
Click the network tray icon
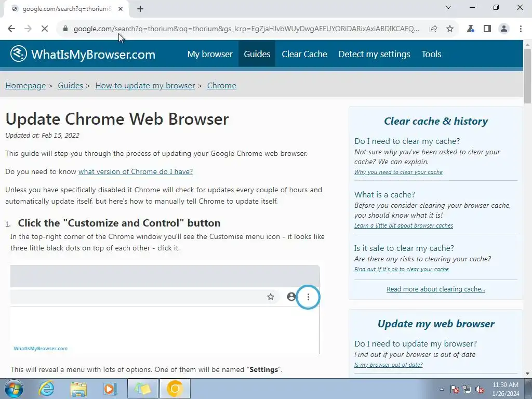coord(467,389)
